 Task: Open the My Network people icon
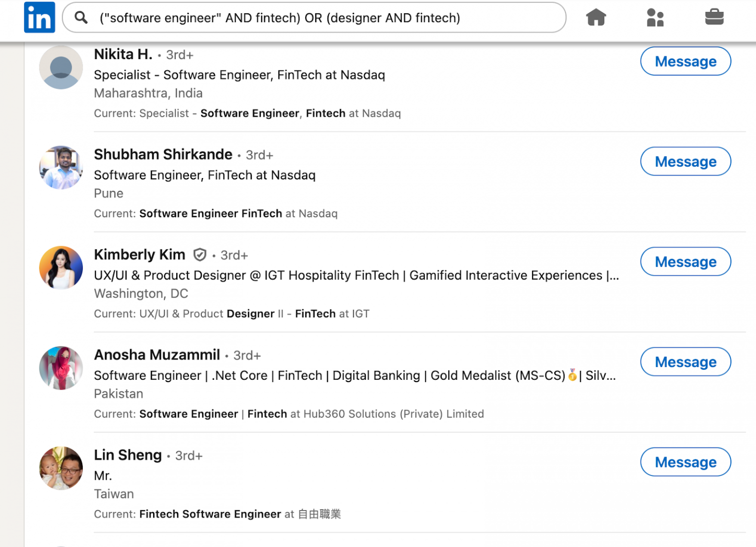(655, 17)
